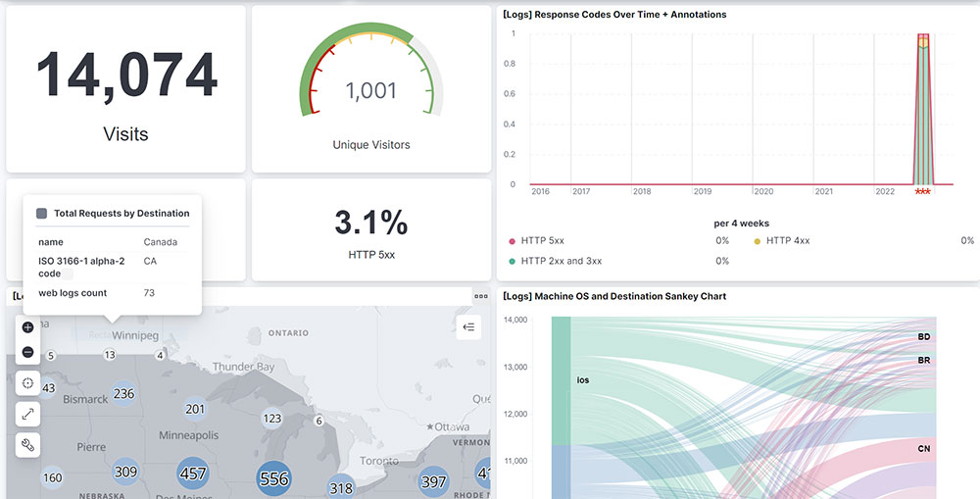This screenshot has width=980, height=499.
Task: Select the ios node in Sankey chart
Action: pos(562,379)
